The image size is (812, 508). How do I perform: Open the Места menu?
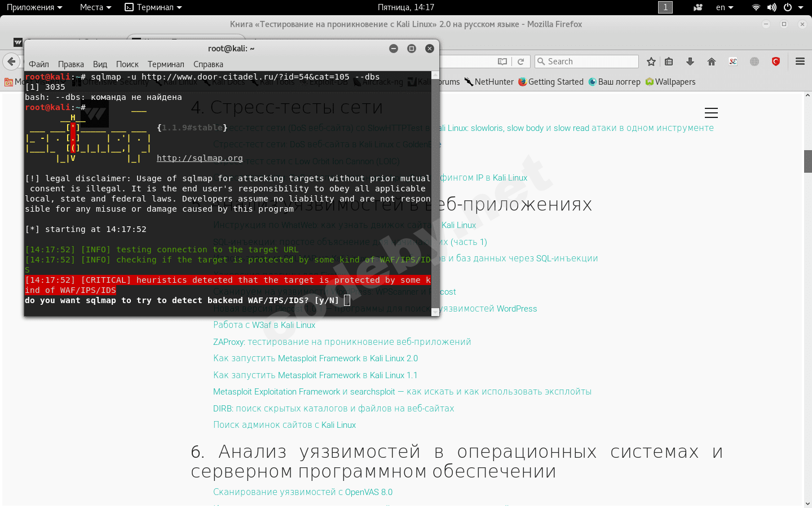tap(95, 7)
